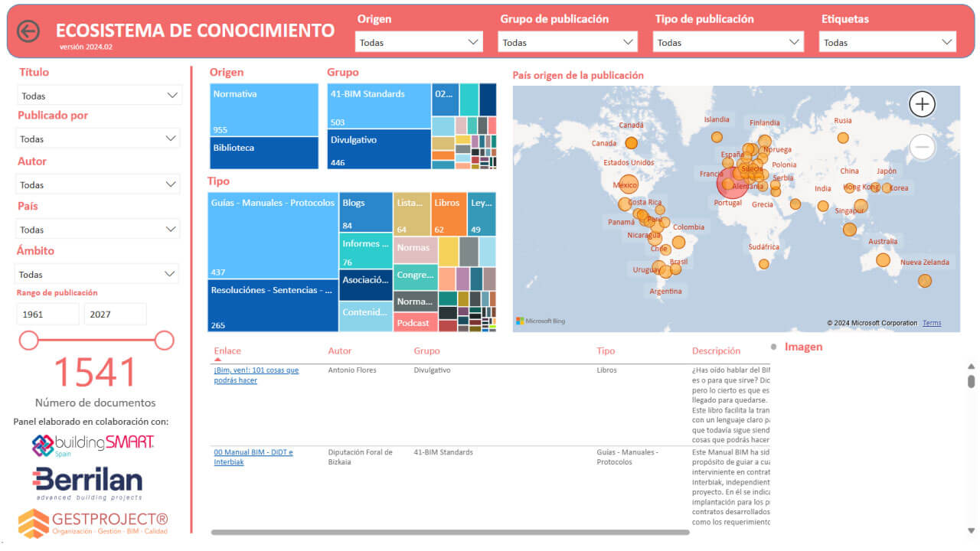
Task: Click the 1541 document count
Action: pos(95,373)
